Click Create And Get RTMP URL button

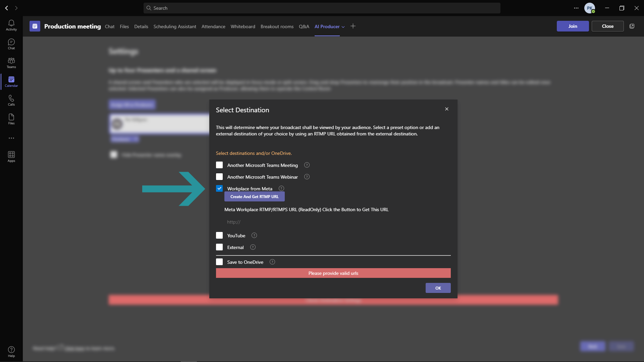[255, 197]
